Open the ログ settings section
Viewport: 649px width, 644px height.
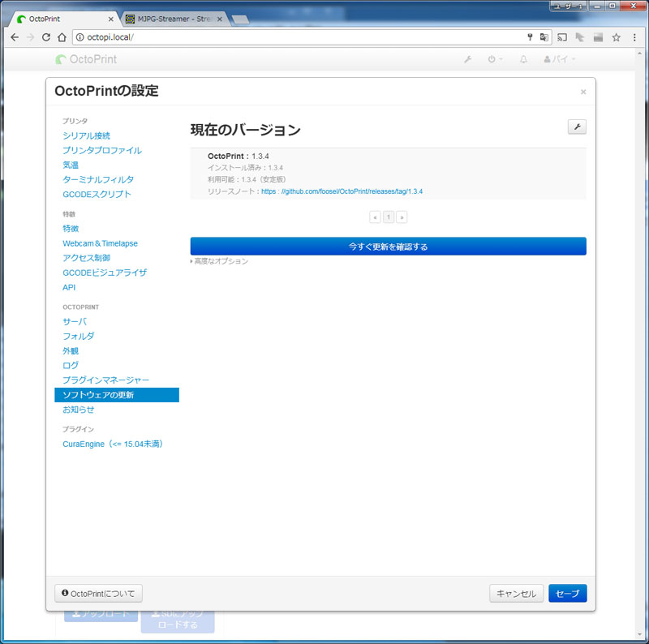pyautogui.click(x=71, y=366)
